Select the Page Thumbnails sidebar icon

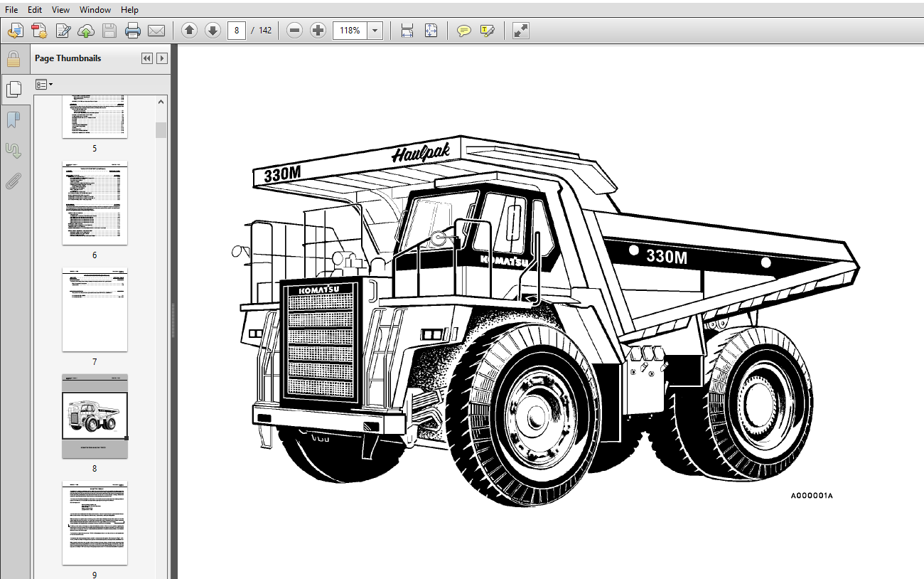click(x=14, y=89)
